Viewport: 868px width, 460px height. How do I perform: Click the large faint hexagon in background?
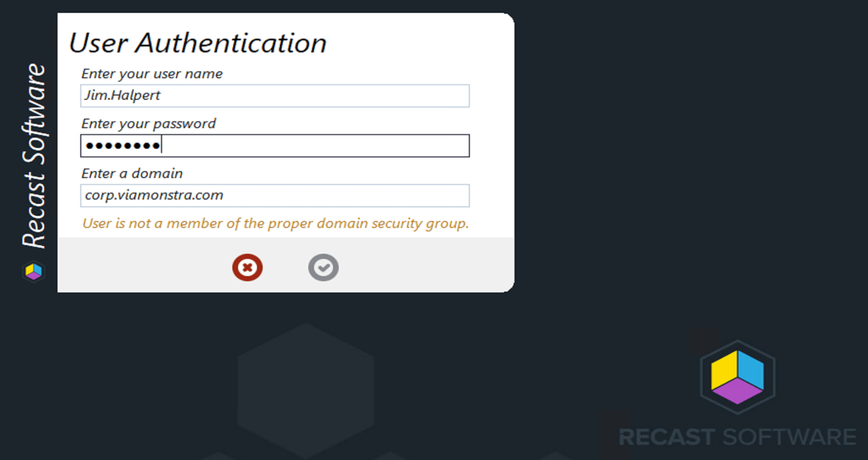305,389
